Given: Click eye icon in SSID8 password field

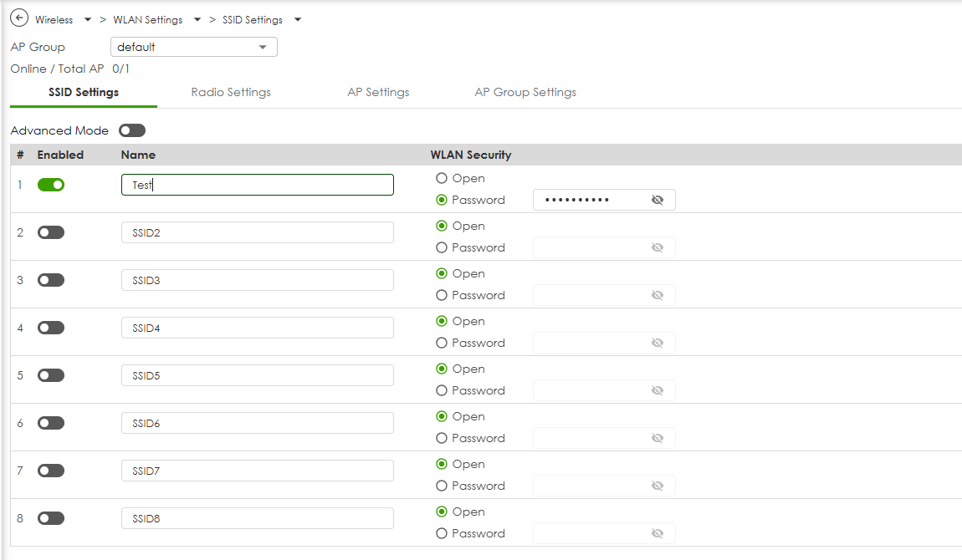Looking at the screenshot, I should tap(657, 533).
